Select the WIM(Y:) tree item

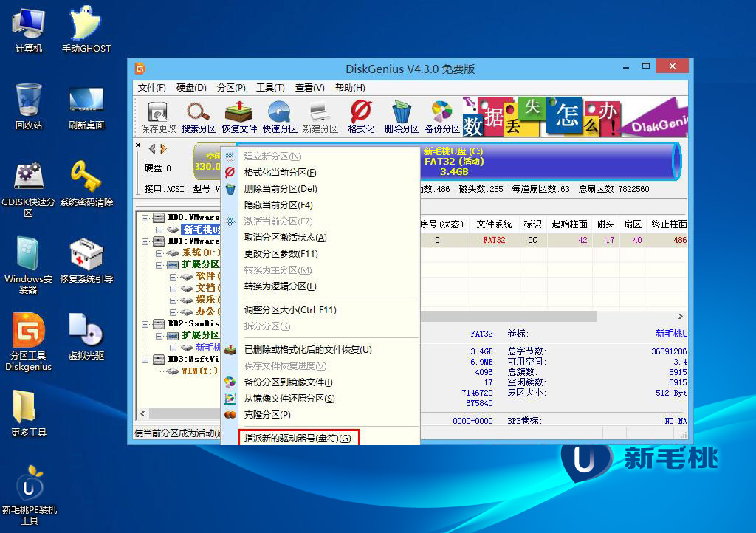click(x=199, y=371)
